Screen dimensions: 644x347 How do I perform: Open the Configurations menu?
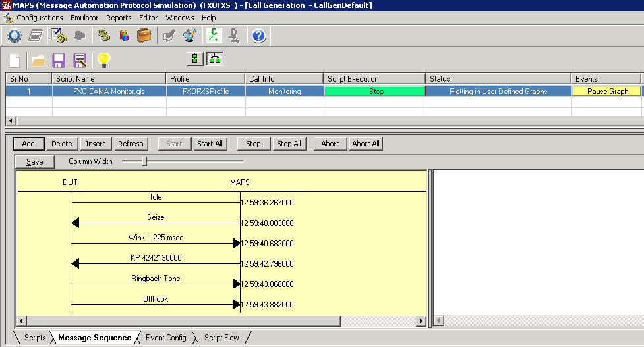[40, 18]
